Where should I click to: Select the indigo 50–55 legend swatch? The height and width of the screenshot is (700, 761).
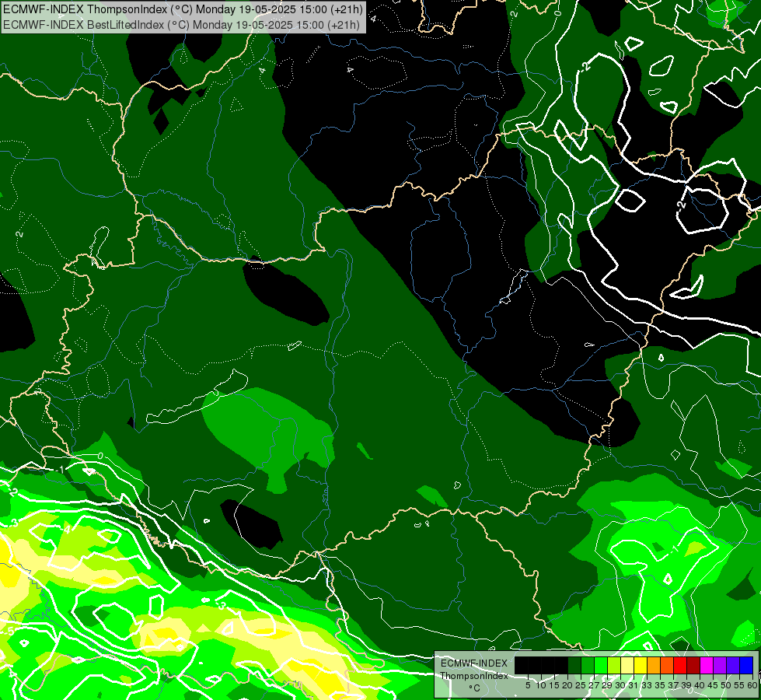pos(733,665)
